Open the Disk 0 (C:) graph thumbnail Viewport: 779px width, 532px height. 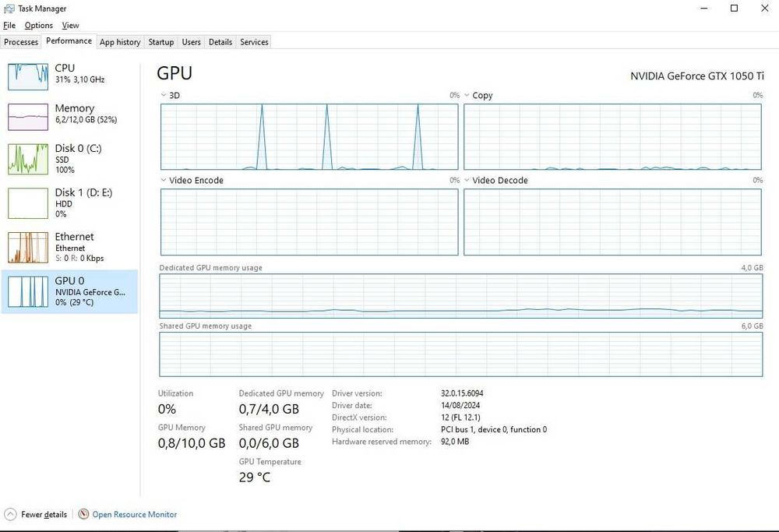click(28, 159)
